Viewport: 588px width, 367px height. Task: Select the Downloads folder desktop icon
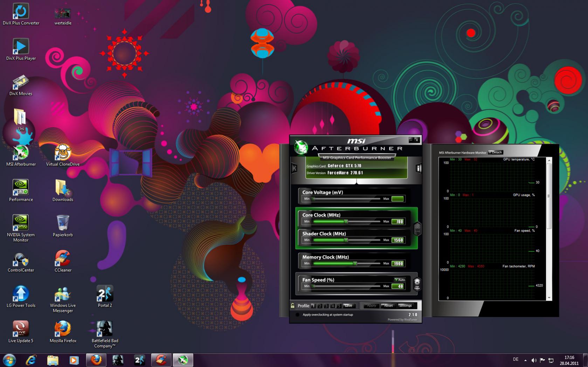(x=63, y=191)
